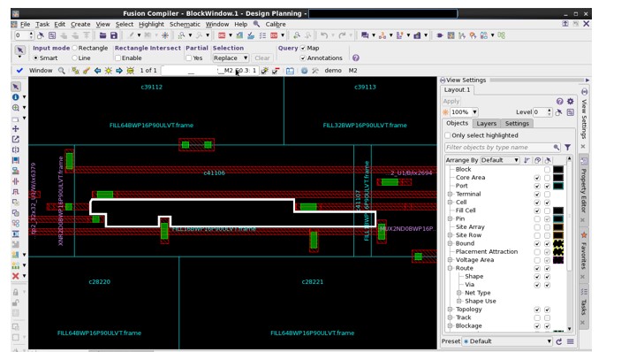Click the gear settings icon in View Settings
The height and width of the screenshot is (352, 644).
click(x=570, y=101)
